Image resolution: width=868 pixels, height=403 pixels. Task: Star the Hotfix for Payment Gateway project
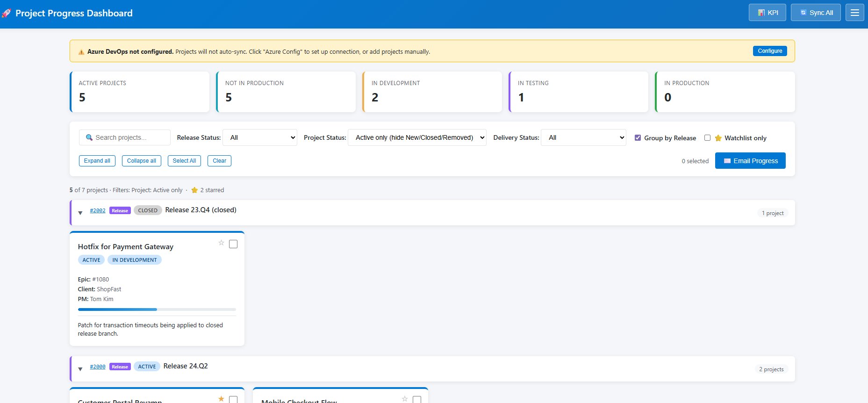tap(221, 243)
